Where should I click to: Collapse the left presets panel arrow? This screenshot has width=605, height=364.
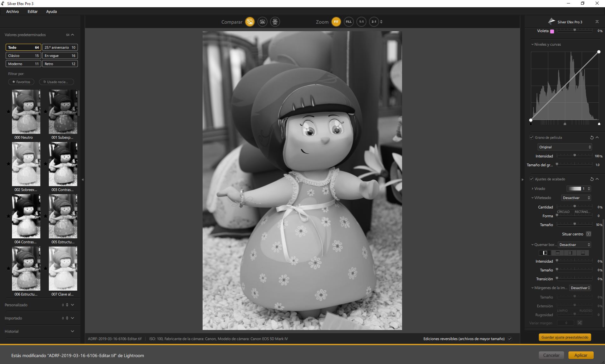click(83, 179)
